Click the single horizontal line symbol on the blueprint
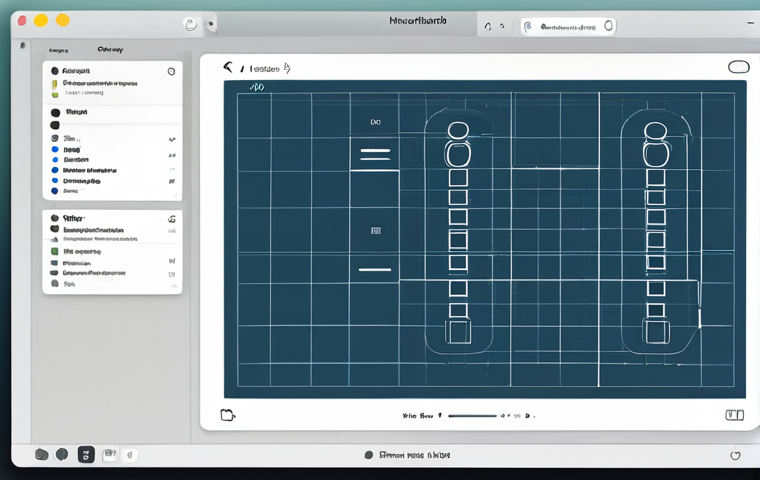The height and width of the screenshot is (480, 760). (375, 269)
